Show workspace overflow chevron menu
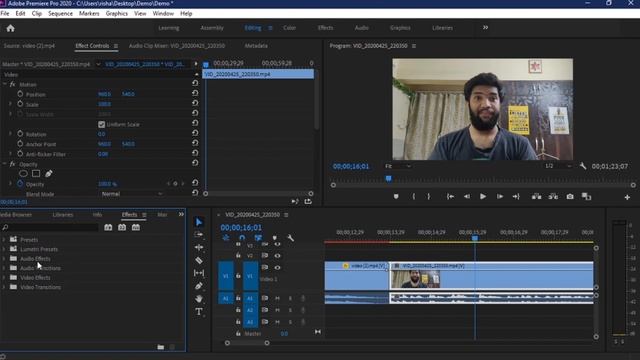The height and width of the screenshot is (360, 640). 485,28
